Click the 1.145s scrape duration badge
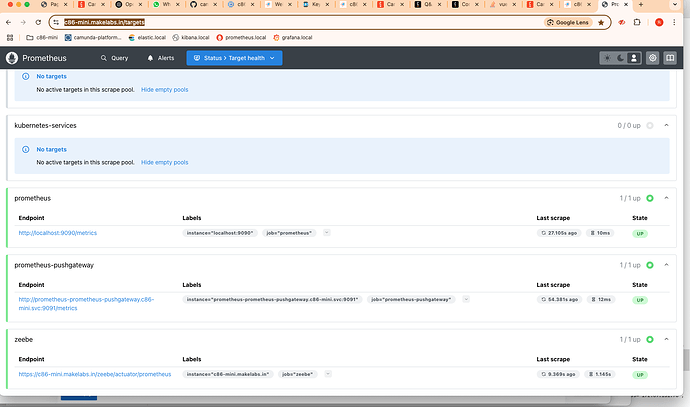Image resolution: width=690 pixels, height=407 pixels. click(x=600, y=374)
